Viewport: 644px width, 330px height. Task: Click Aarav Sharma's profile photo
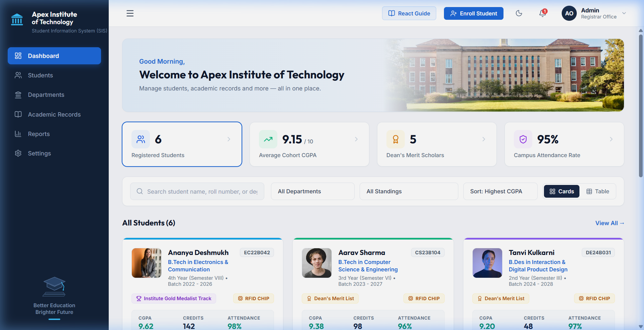tap(317, 263)
